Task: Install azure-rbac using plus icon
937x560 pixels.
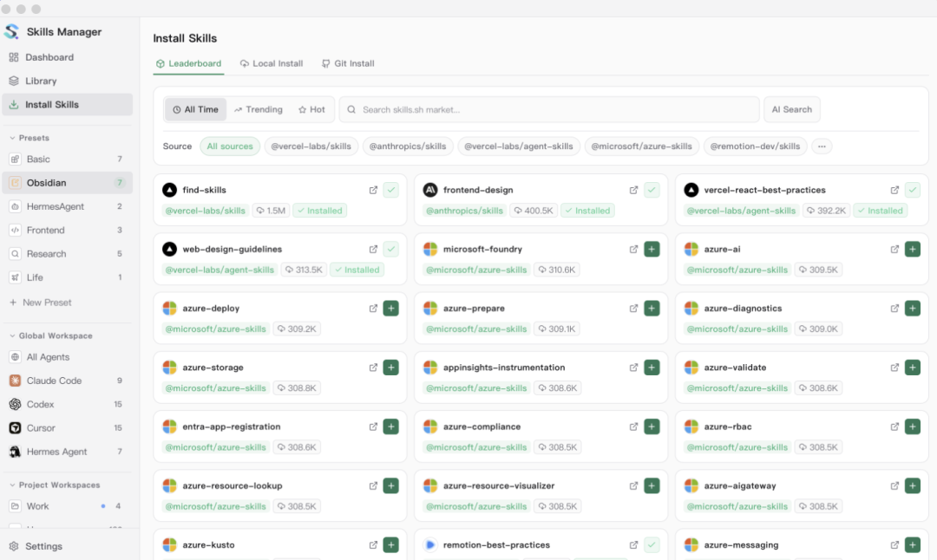Action: click(x=912, y=427)
